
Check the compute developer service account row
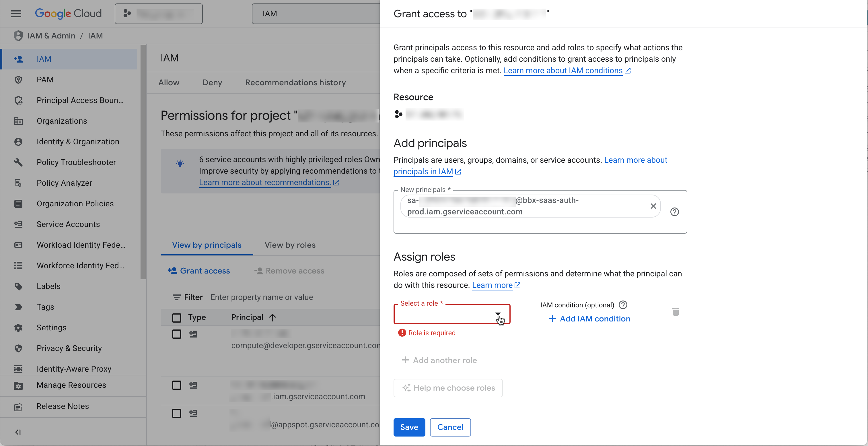click(x=177, y=334)
